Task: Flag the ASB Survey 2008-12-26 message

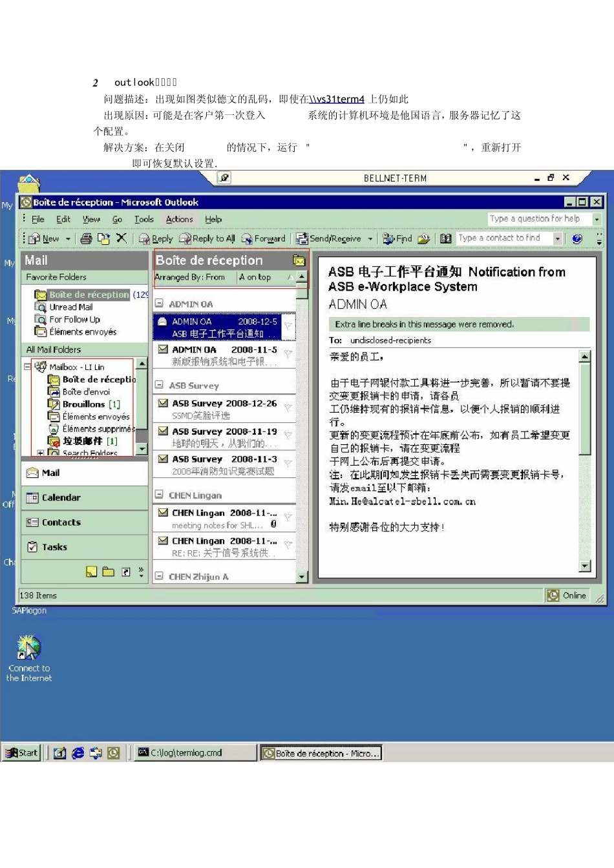Action: 288,408
